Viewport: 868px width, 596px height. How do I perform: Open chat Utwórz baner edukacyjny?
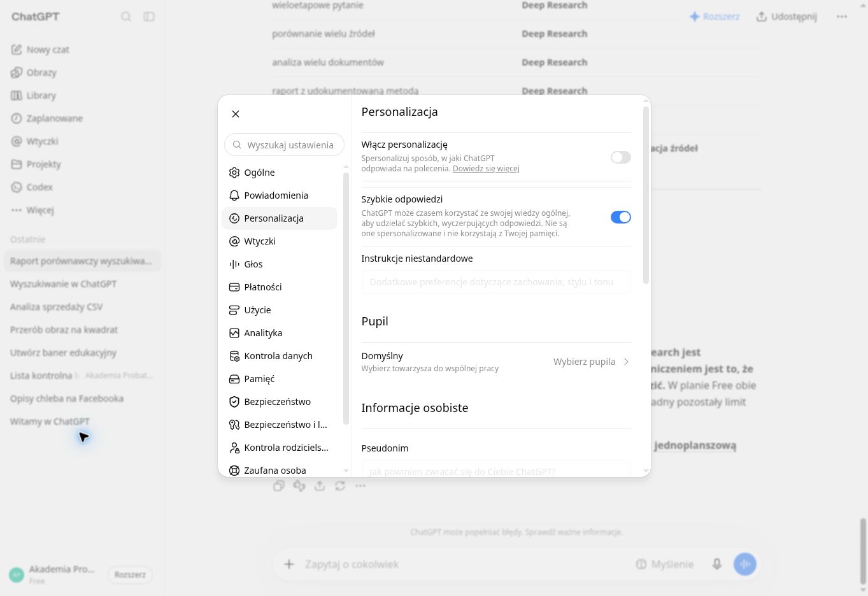click(x=83, y=353)
